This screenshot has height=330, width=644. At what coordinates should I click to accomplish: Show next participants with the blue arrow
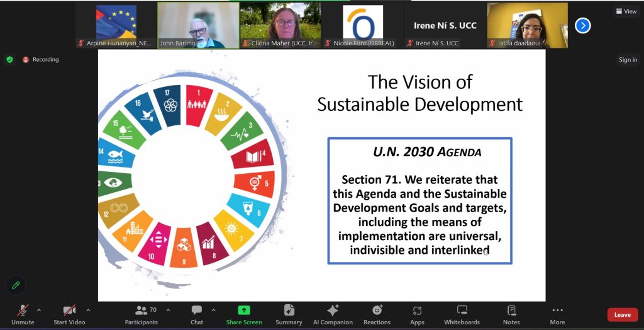582,25
